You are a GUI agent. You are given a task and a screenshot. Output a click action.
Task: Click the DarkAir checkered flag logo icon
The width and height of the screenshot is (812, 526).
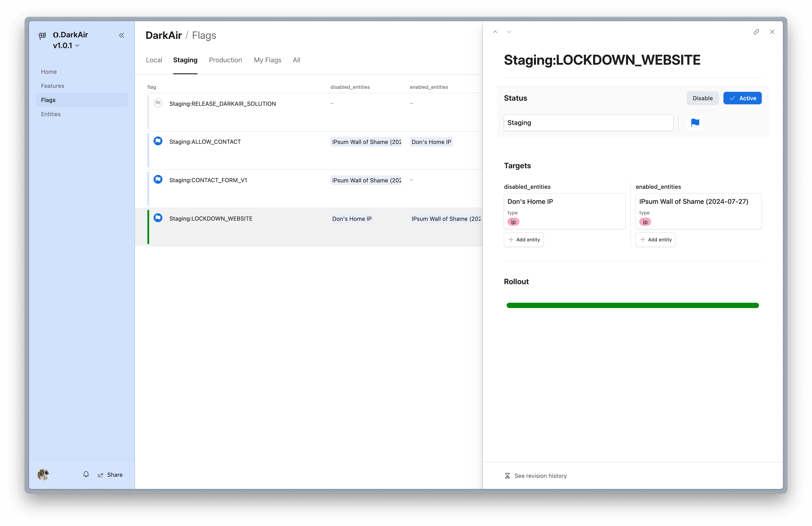coord(42,36)
